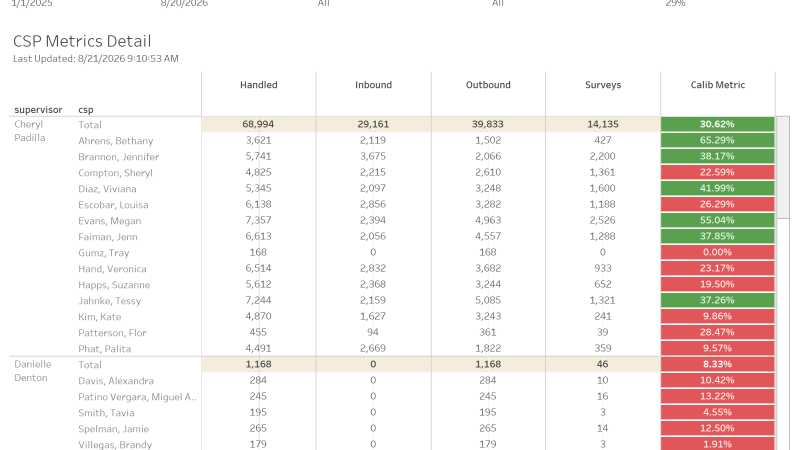The height and width of the screenshot is (450, 800).
Task: Select the Inbound column header
Action: pos(373,85)
